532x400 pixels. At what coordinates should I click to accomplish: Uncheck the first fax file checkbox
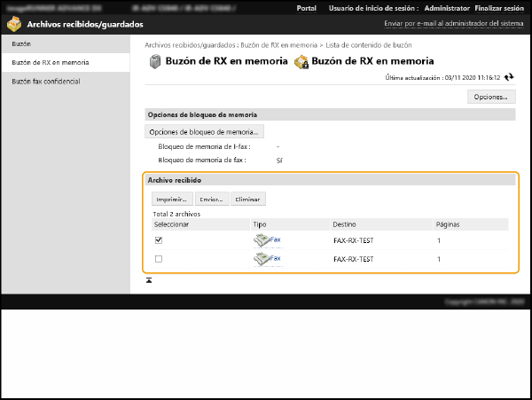[x=159, y=239]
